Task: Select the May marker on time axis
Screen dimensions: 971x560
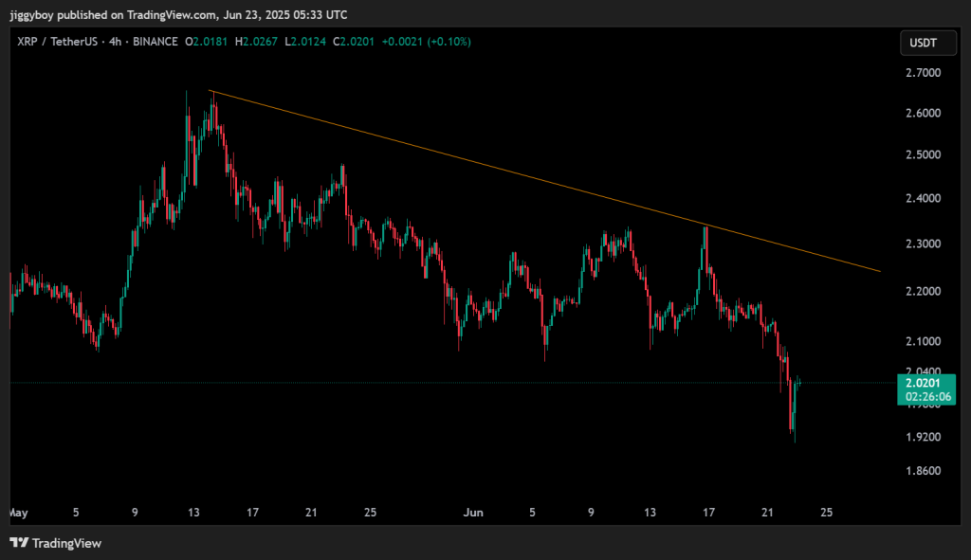Action: [x=17, y=512]
